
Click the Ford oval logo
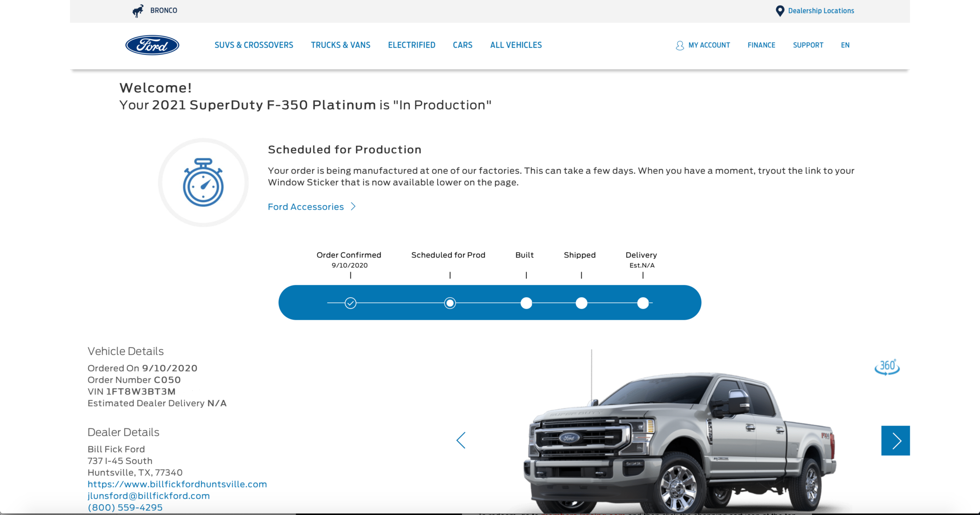[x=152, y=45]
